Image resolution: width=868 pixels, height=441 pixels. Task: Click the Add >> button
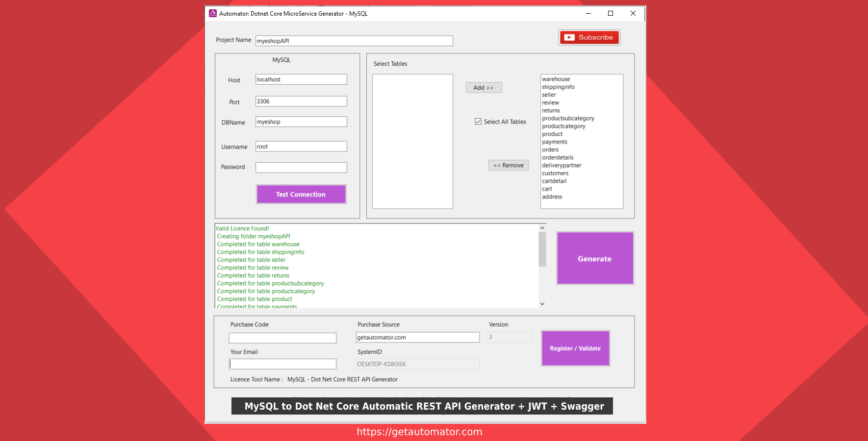[484, 88]
